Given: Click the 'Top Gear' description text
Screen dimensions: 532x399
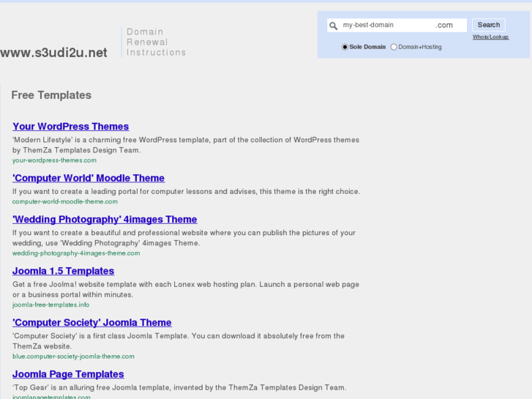Looking at the screenshot, I should tap(179, 387).
